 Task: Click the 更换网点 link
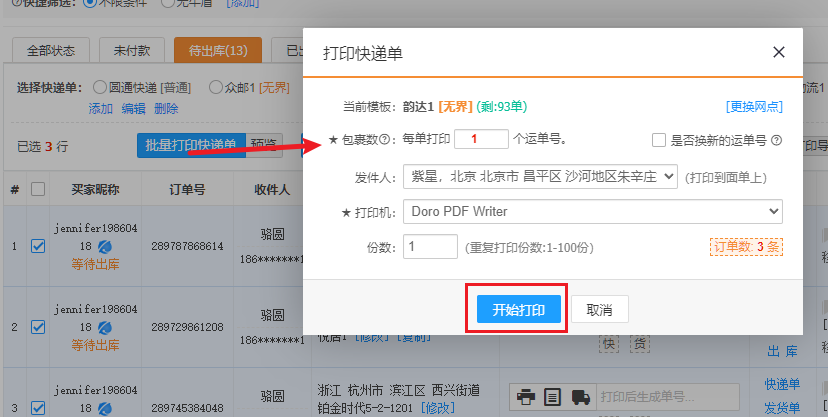pyautogui.click(x=754, y=106)
